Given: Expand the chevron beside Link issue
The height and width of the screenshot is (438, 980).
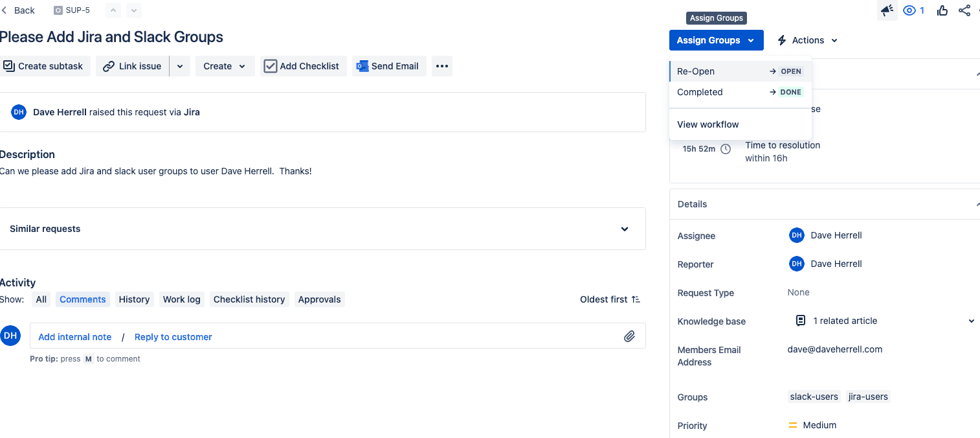Looking at the screenshot, I should (180, 66).
